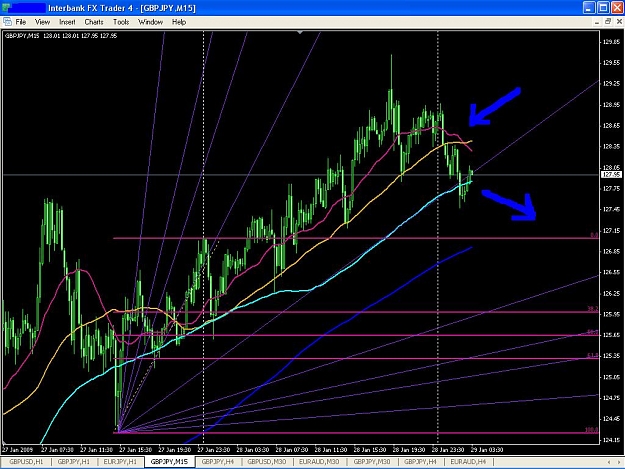Click the 28 Jan 15:30 time label
This screenshot has height=469, width=625.
point(370,449)
